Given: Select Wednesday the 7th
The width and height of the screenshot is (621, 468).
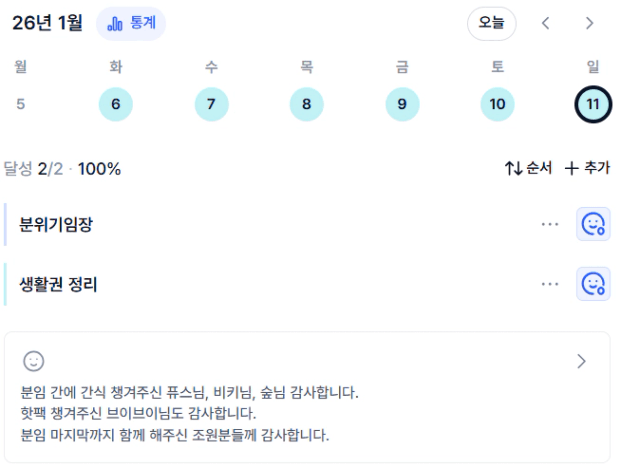Looking at the screenshot, I should pyautogui.click(x=211, y=104).
